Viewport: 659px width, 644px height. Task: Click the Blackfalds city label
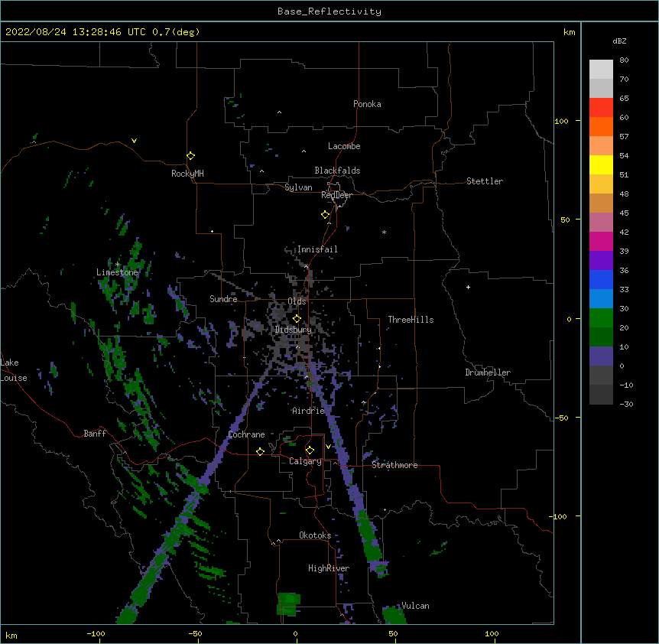[337, 171]
